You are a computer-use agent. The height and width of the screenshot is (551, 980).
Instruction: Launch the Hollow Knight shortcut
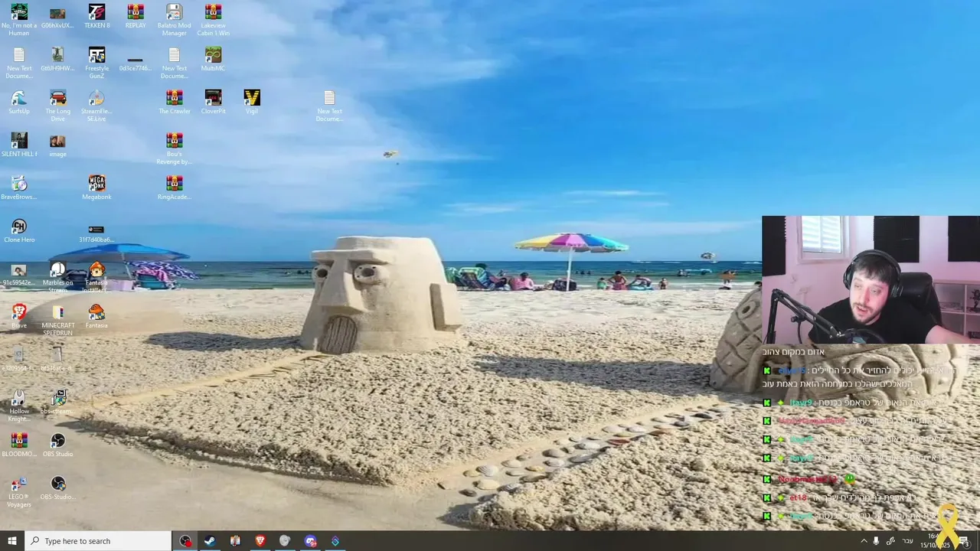19,406
